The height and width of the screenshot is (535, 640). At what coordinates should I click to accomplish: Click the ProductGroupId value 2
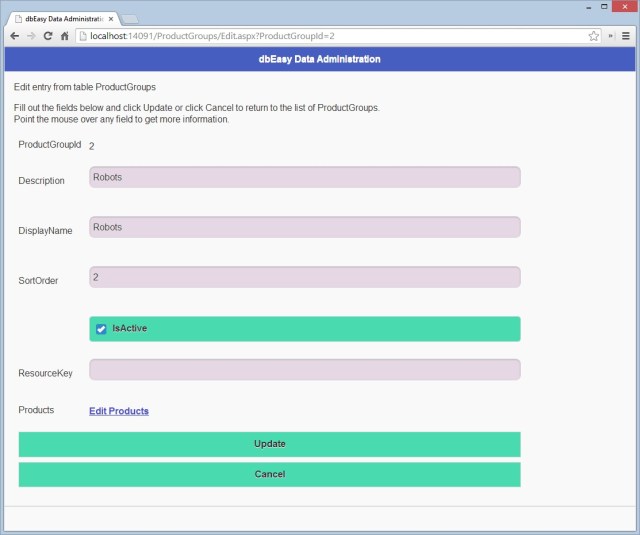(91, 146)
